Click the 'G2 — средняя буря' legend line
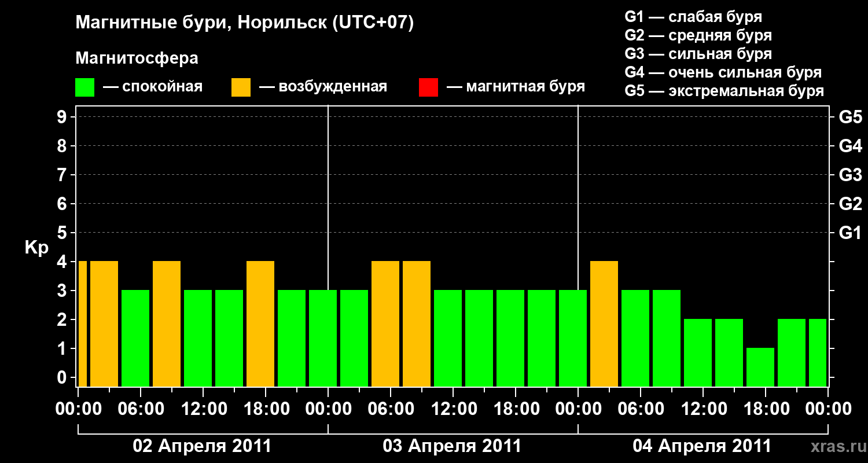The width and height of the screenshot is (868, 463). [698, 35]
